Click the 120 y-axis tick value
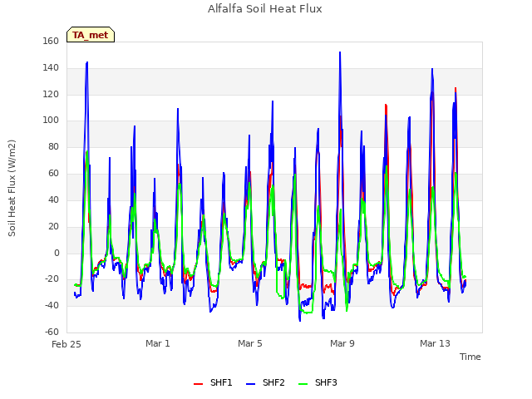This screenshot has width=532, height=399. (x=51, y=94)
